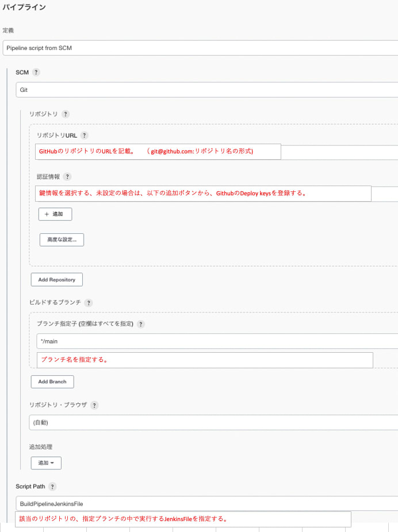
Task: Open the 認証情報 credentials select field
Action: tap(217, 194)
